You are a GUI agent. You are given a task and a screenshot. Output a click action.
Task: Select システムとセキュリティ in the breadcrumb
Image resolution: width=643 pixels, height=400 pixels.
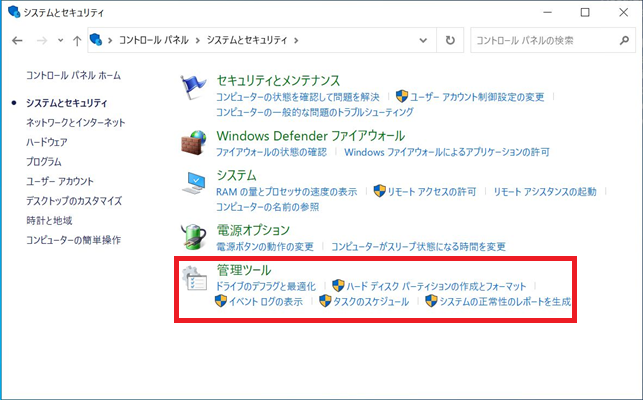click(x=247, y=40)
